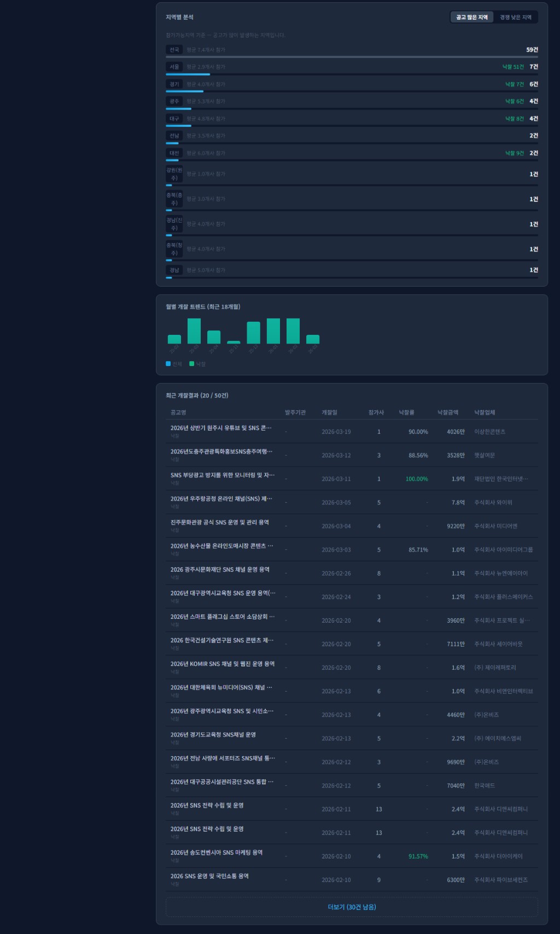560x934 pixels.
Task: Click the 더보기 (30건 남음) button
Action: click(x=352, y=907)
